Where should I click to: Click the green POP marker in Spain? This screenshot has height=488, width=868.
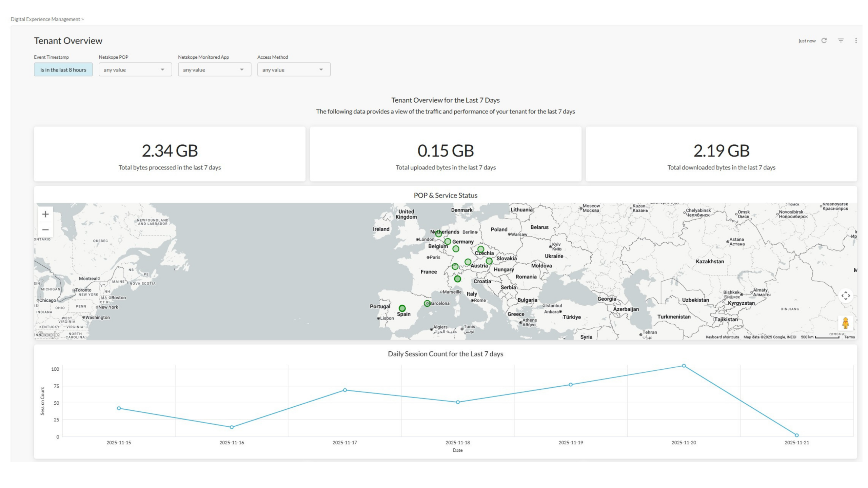402,308
